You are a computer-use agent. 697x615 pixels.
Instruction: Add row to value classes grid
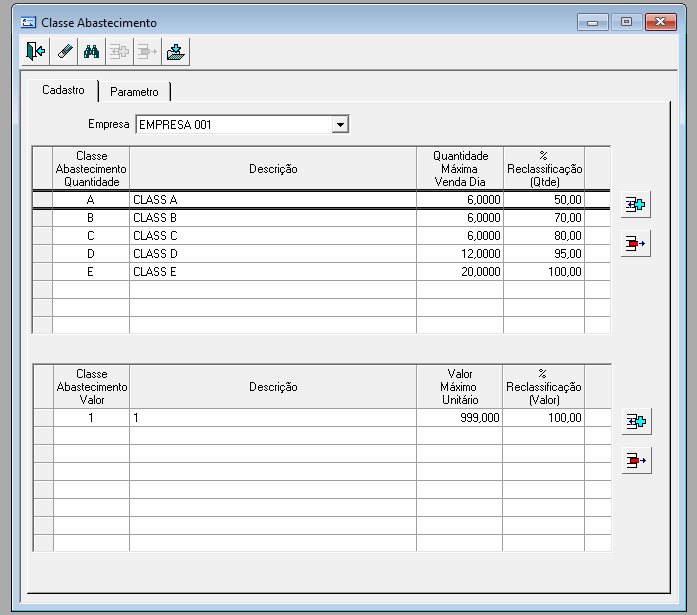point(637,421)
